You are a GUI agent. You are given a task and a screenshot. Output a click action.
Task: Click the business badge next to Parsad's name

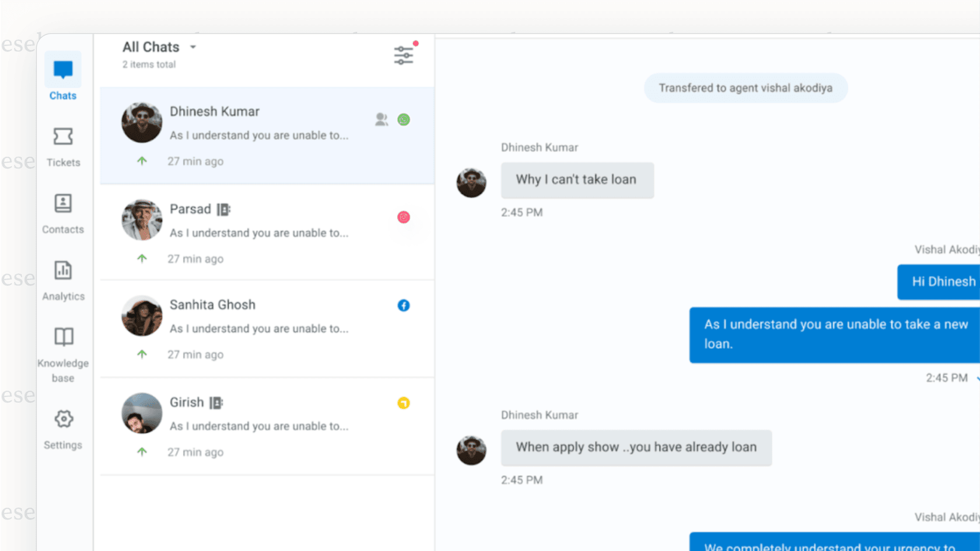[225, 209]
